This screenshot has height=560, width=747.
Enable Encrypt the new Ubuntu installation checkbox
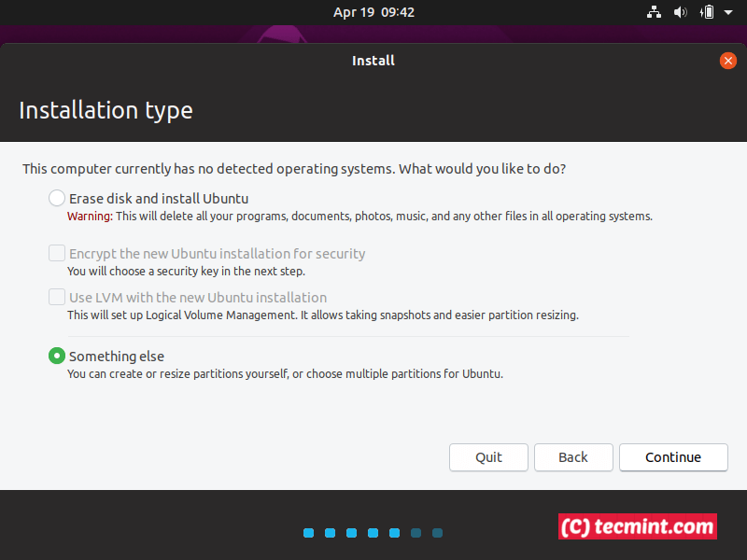click(x=57, y=253)
